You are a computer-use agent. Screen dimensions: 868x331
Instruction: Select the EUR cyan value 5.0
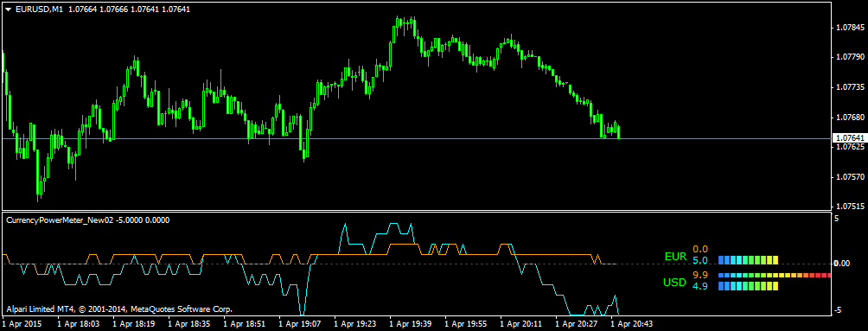[x=700, y=260]
